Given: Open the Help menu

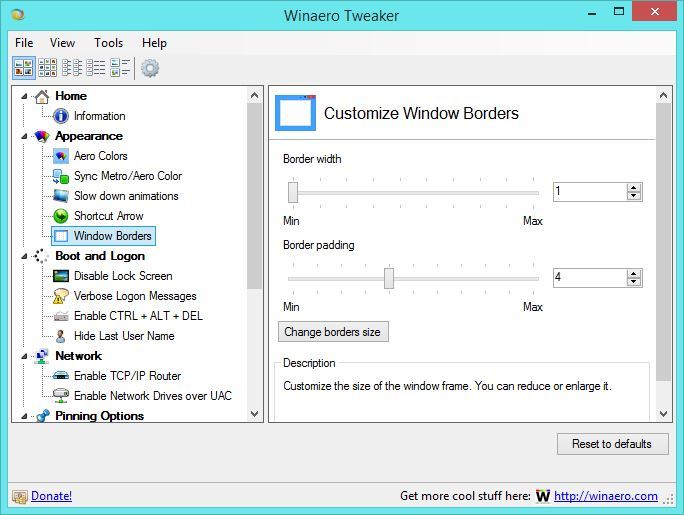Looking at the screenshot, I should (154, 43).
